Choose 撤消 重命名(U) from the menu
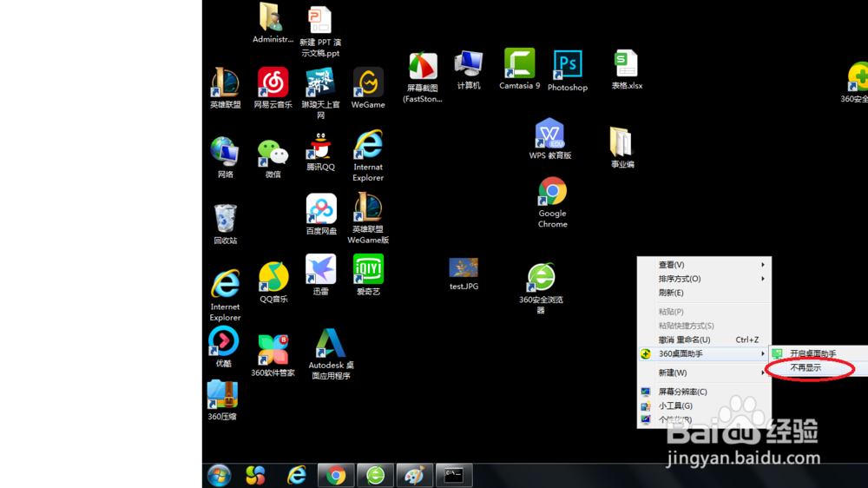 (704, 340)
